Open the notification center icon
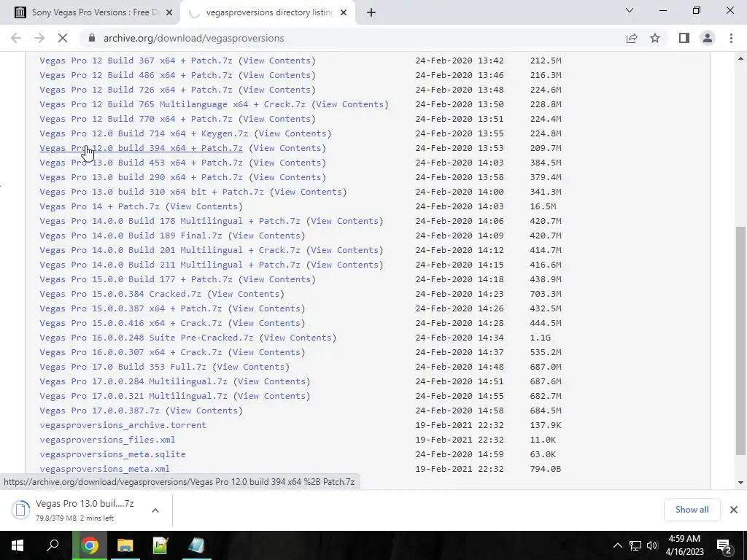Image resolution: width=747 pixels, height=560 pixels. coord(724,545)
